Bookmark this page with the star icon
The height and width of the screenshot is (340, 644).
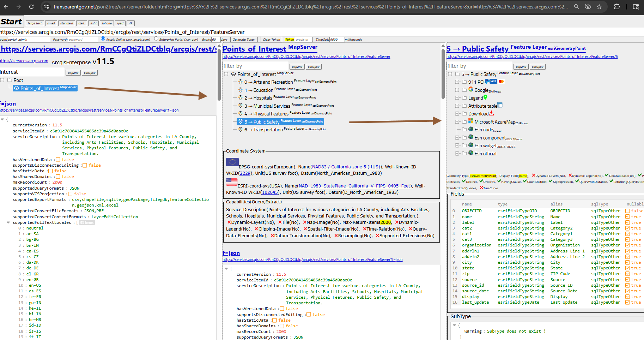[x=599, y=7]
